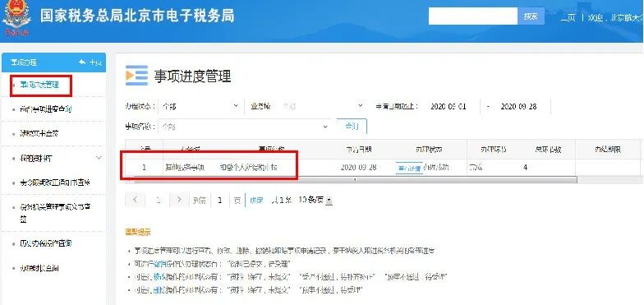Go to previous page with left arrow
The width and height of the screenshot is (644, 305).
(x=135, y=201)
